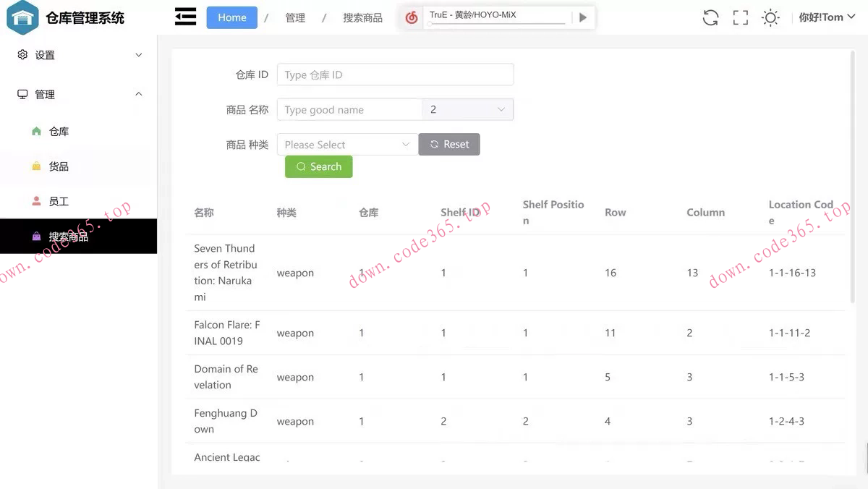The width and height of the screenshot is (868, 489).
Task: Click the NetEase Cloud Music player icon
Action: 412,17
